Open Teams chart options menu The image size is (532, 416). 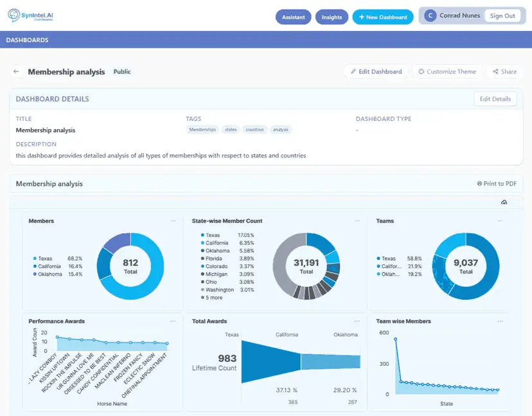500,221
